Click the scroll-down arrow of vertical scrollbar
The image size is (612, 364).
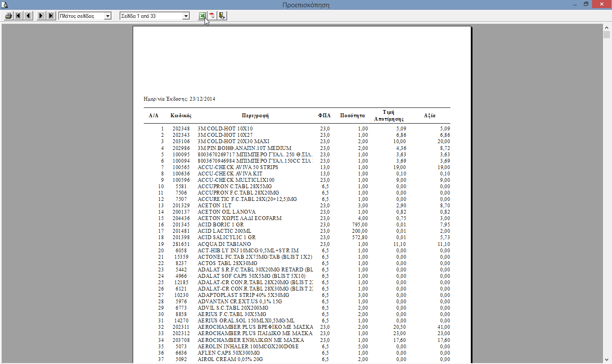(x=606, y=360)
